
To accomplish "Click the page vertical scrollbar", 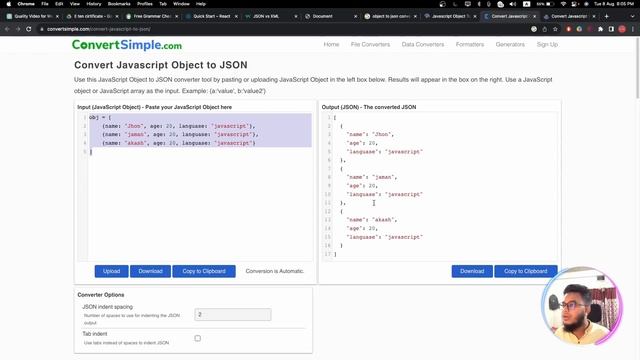I will [x=637, y=69].
